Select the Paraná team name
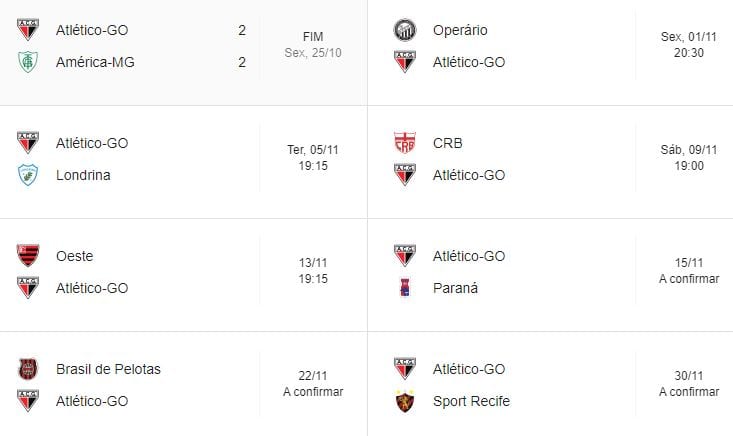Image resolution: width=733 pixels, height=436 pixels. pos(455,288)
